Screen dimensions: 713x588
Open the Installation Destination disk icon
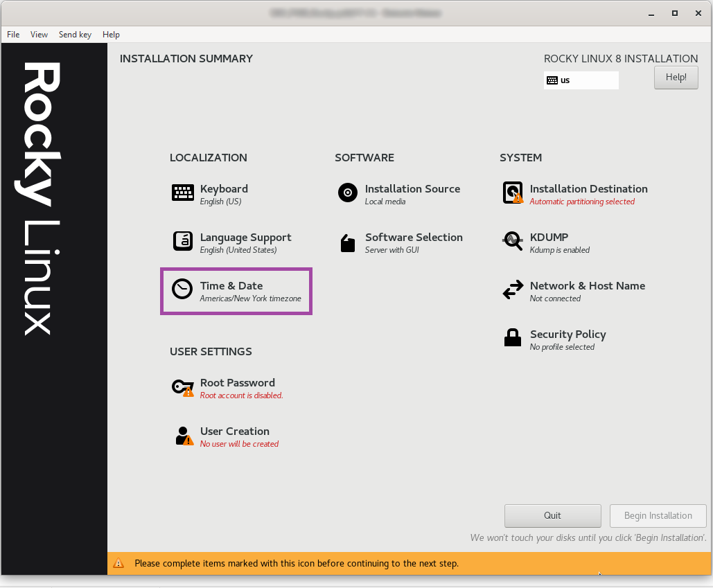(x=513, y=193)
